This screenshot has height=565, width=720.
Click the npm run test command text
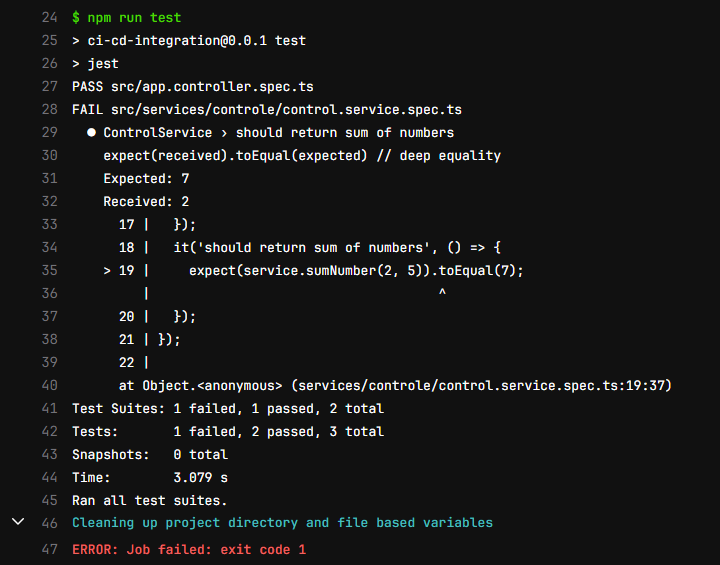[126, 18]
